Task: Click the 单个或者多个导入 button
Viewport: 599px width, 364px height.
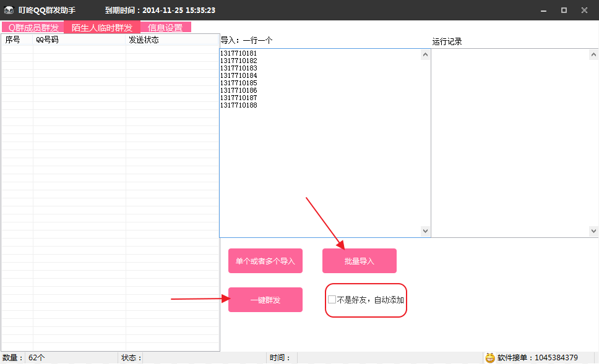Action: 265,261
